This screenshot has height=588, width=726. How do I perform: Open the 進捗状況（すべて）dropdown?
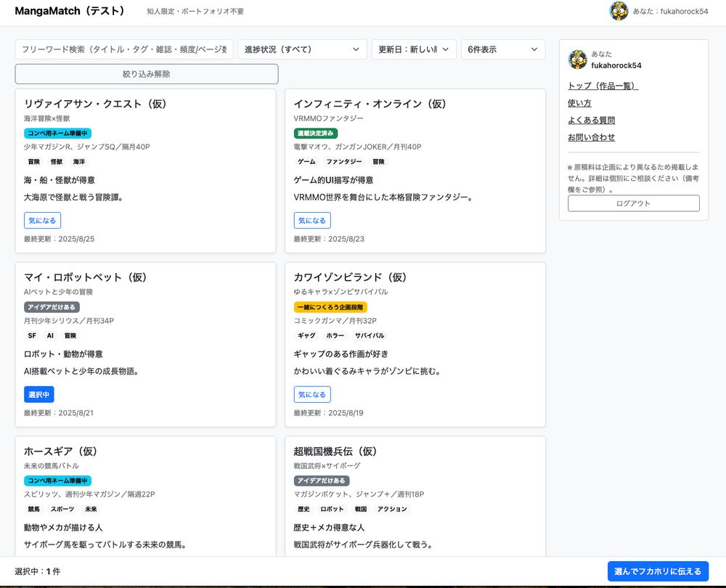pyautogui.click(x=302, y=49)
